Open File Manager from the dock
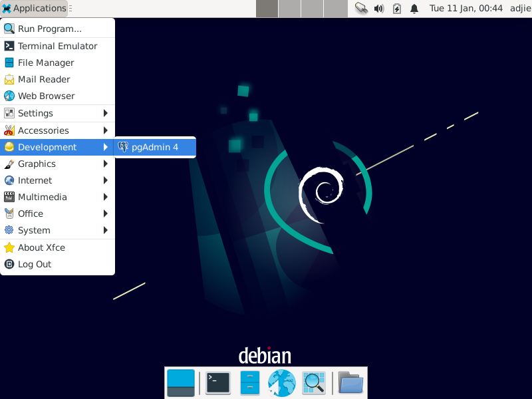 click(250, 383)
